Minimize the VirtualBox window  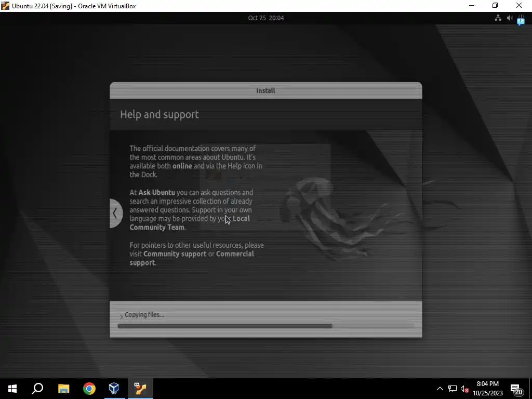(472, 5)
